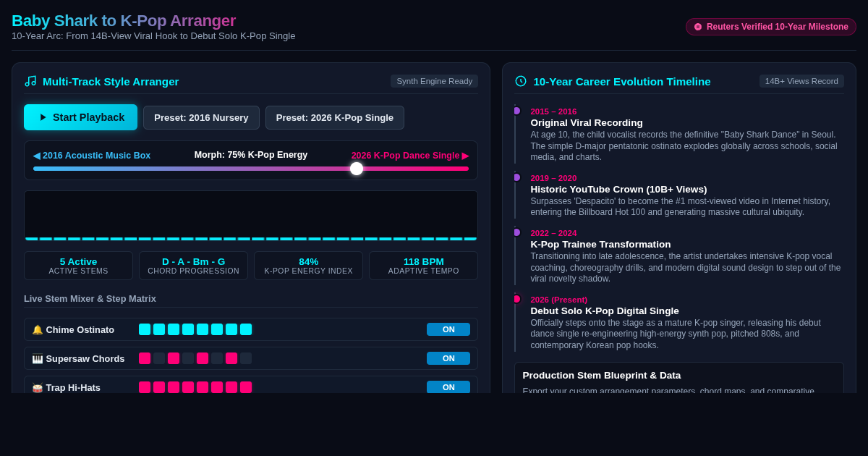Screen dimensions: 868x456
Task: Click the keyboard icon on the Supersaw Chords row
Action: [x=38, y=358]
